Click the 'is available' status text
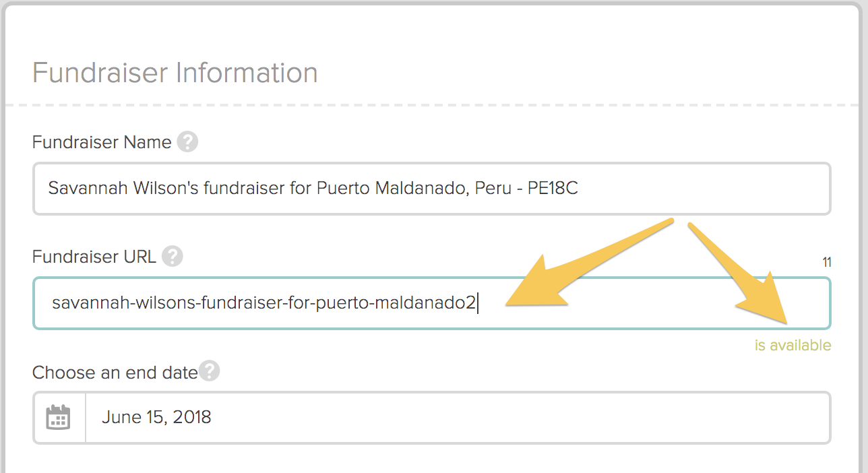 [793, 346]
